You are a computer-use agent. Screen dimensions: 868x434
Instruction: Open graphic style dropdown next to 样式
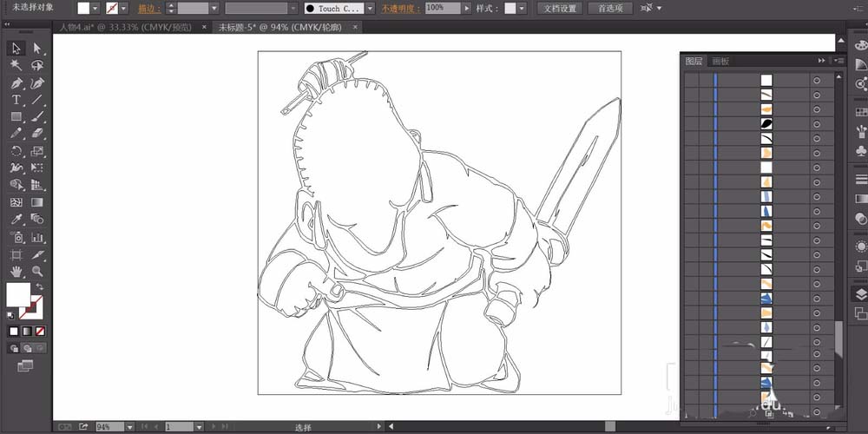[x=522, y=9]
